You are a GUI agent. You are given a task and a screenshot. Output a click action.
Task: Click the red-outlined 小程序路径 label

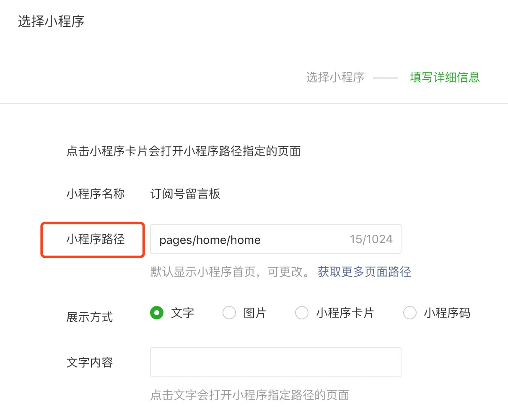(96, 239)
